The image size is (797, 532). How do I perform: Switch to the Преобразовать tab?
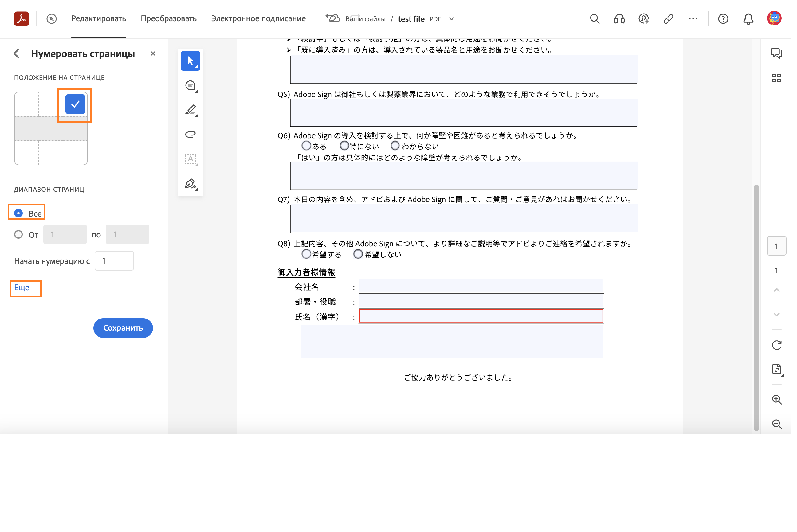[x=169, y=19]
